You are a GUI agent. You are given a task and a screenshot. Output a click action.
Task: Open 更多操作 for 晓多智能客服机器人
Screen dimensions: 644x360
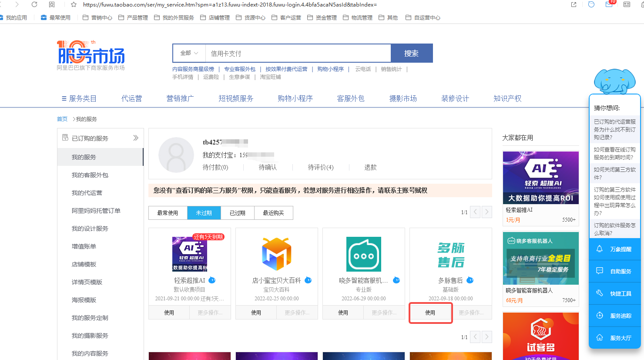point(384,313)
